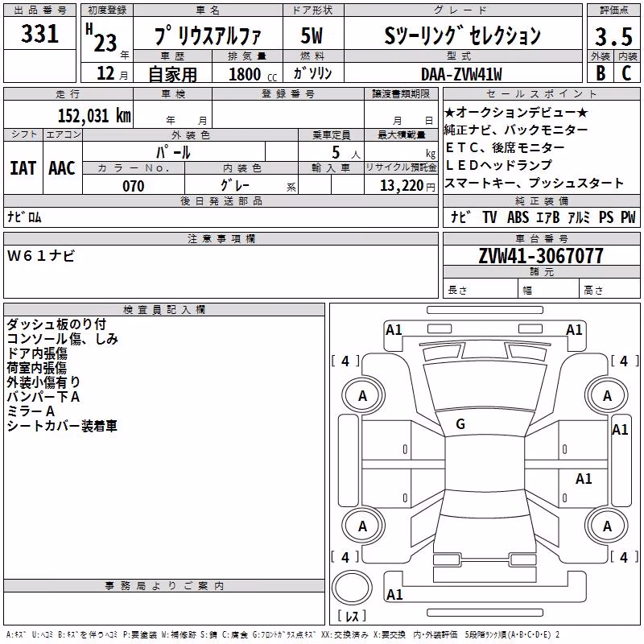Select inspector note 荷室内張傷
Screen dimensions: 644x644
[x=36, y=368]
